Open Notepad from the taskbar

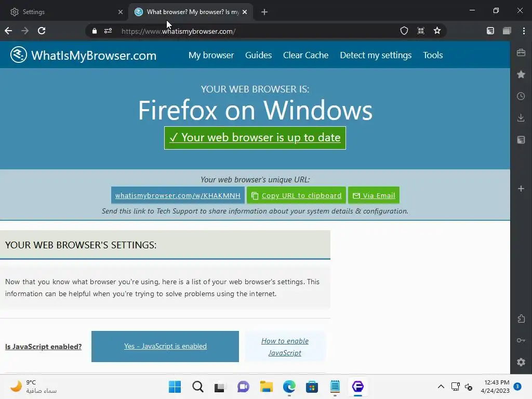coord(335,387)
